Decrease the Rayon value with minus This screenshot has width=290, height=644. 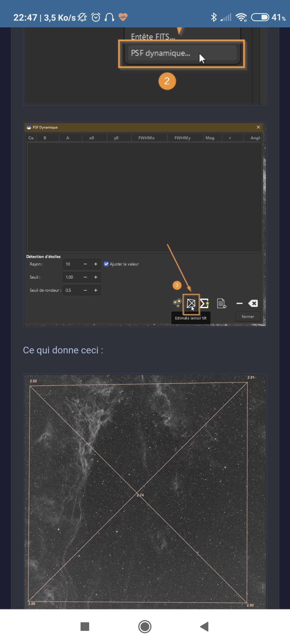click(x=85, y=264)
